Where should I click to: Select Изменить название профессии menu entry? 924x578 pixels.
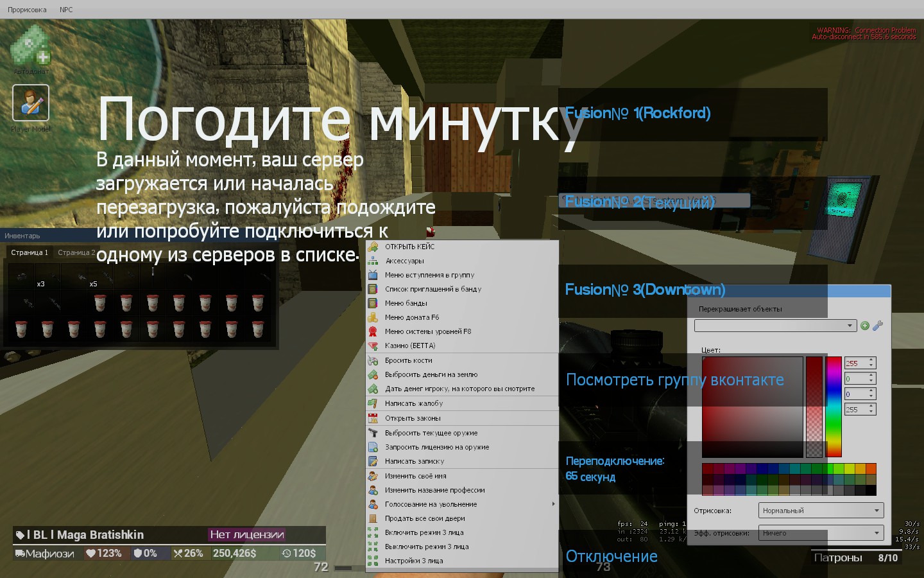click(462, 490)
